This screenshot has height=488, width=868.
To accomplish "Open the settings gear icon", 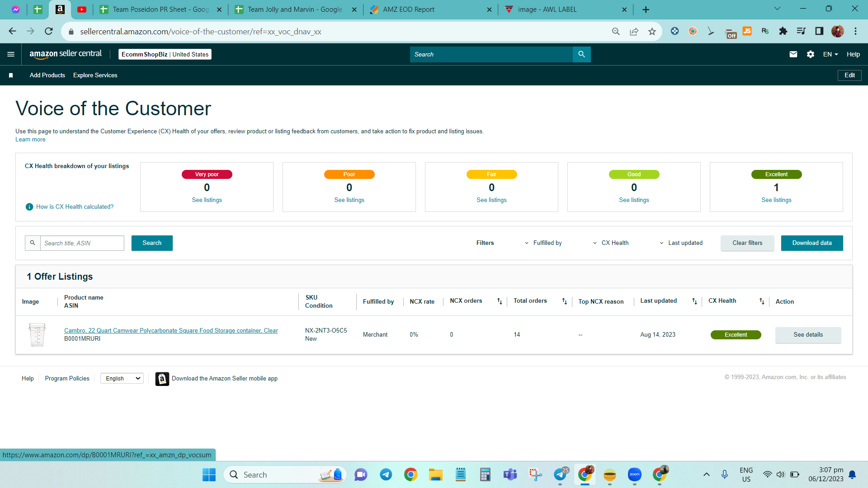I will pyautogui.click(x=811, y=54).
